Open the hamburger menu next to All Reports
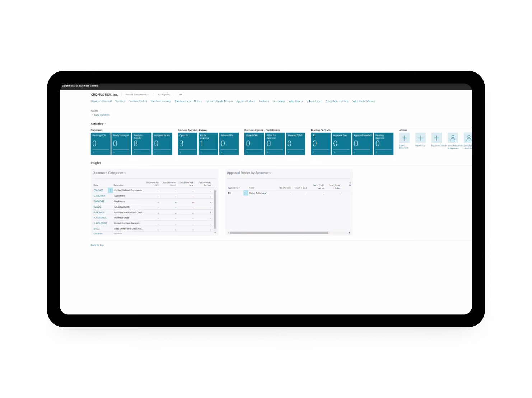This screenshot has height=398, width=532. pos(181,95)
